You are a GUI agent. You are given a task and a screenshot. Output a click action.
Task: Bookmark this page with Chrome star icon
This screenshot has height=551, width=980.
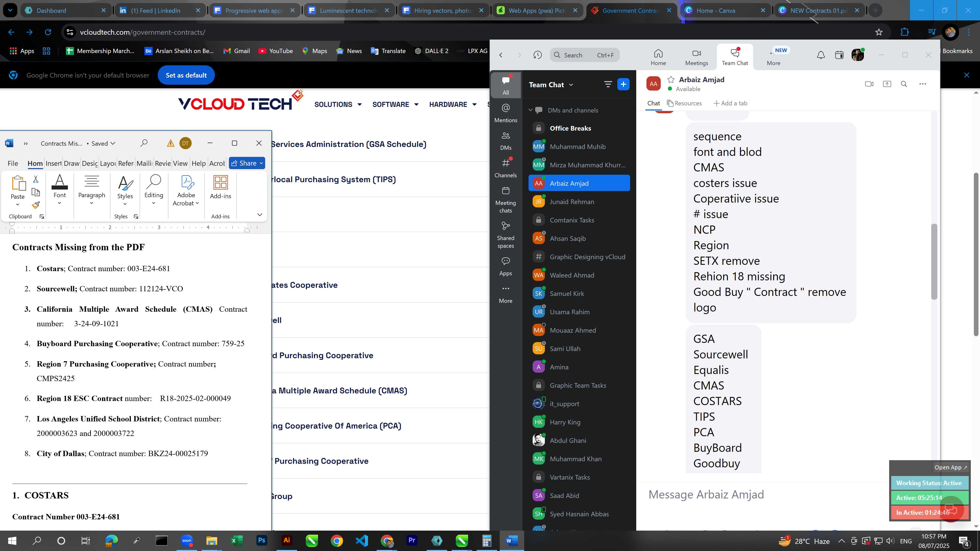878,32
